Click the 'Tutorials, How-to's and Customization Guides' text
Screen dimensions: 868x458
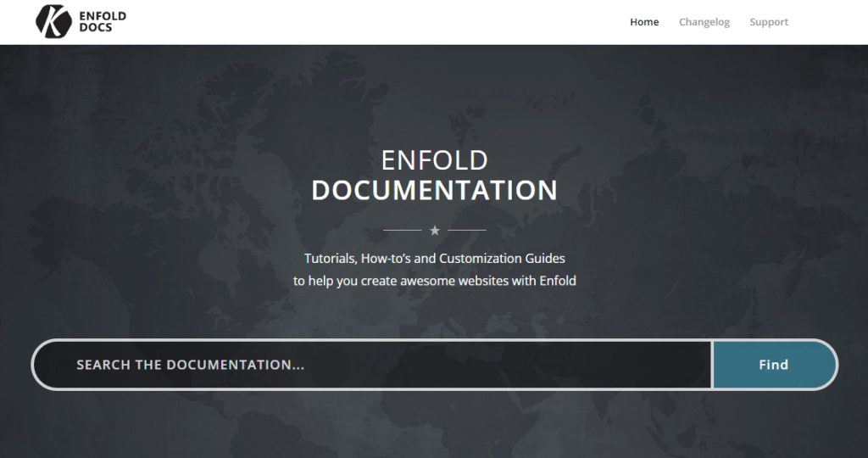pyautogui.click(x=435, y=259)
